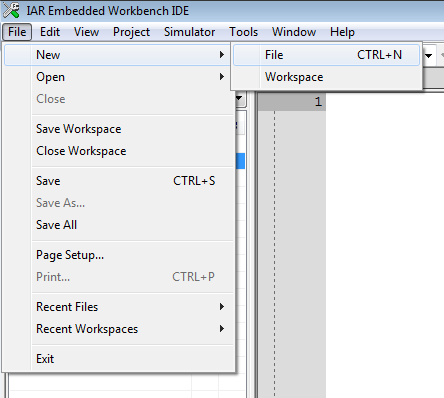Create a new File from the submenu

point(326,55)
